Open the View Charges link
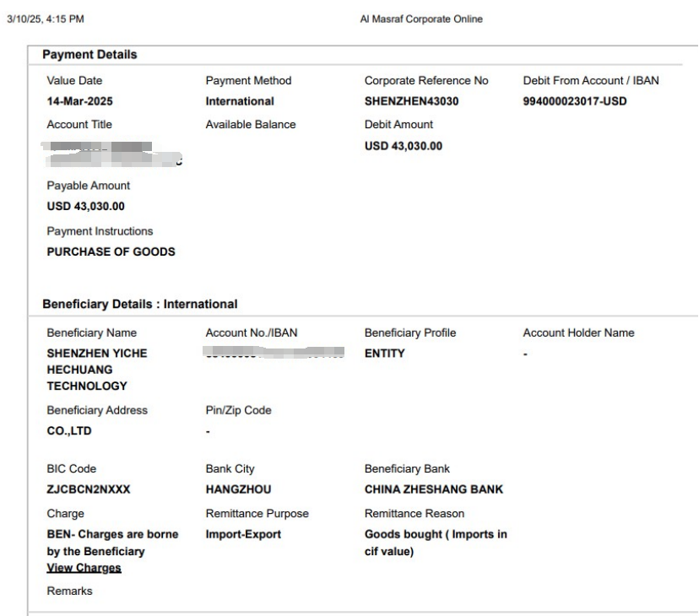Viewport: 699px width, 616px height. click(84, 568)
